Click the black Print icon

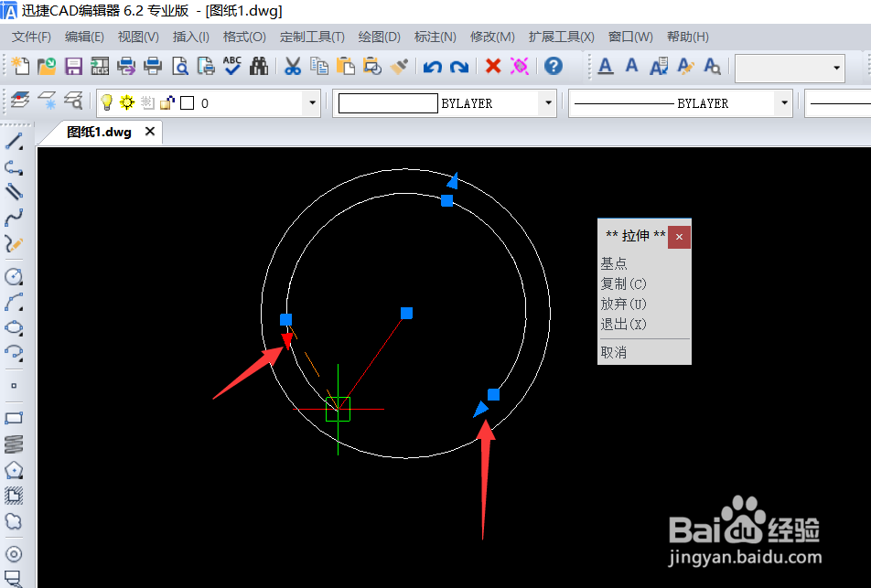click(153, 66)
